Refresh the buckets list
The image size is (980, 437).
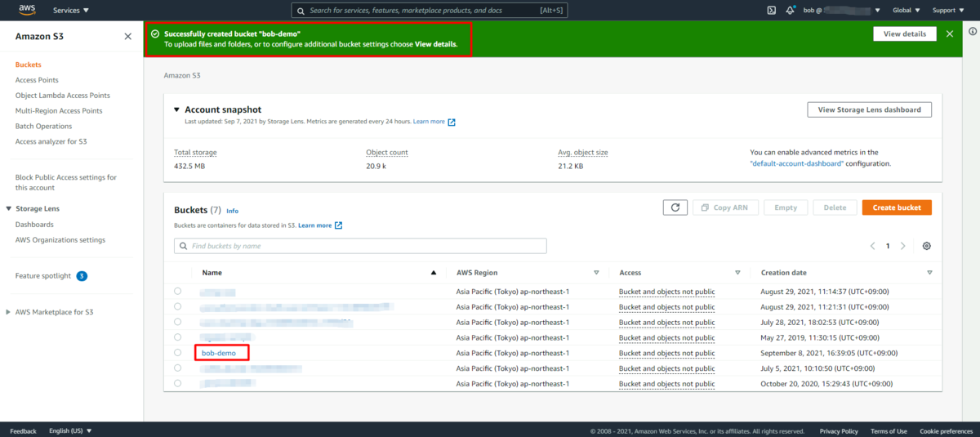coord(675,207)
